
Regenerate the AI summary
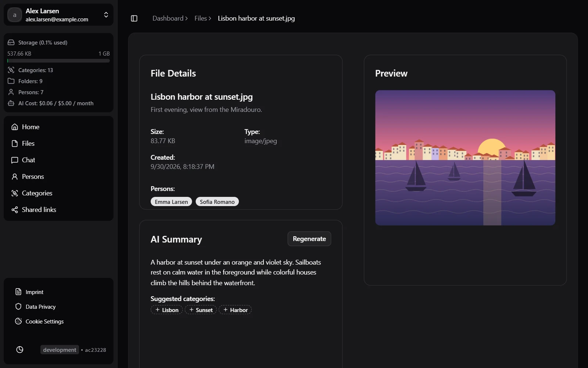tap(309, 239)
